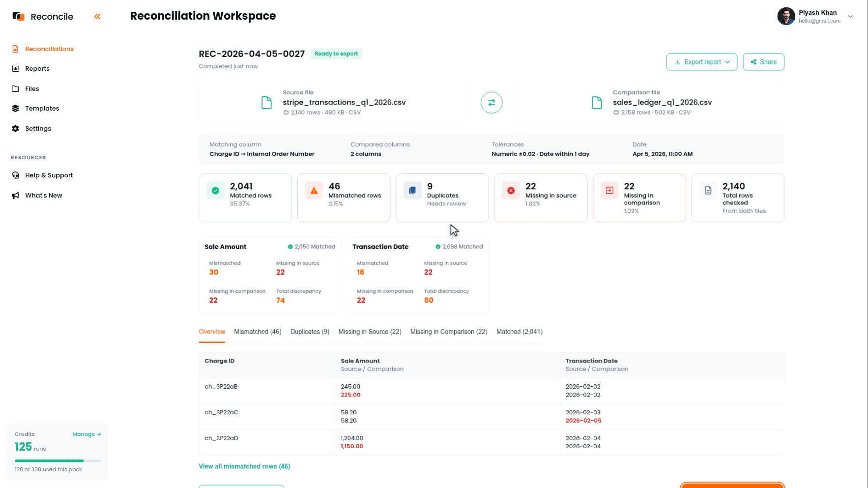
Task: Click the 2,098 Matched label in Transaction Date
Action: click(459, 247)
